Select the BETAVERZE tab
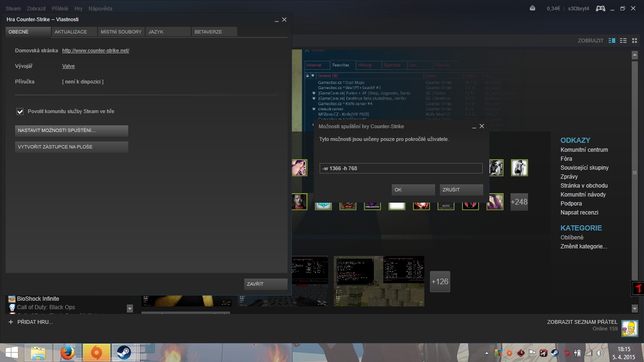The height and width of the screenshot is (362, 644). tap(214, 32)
